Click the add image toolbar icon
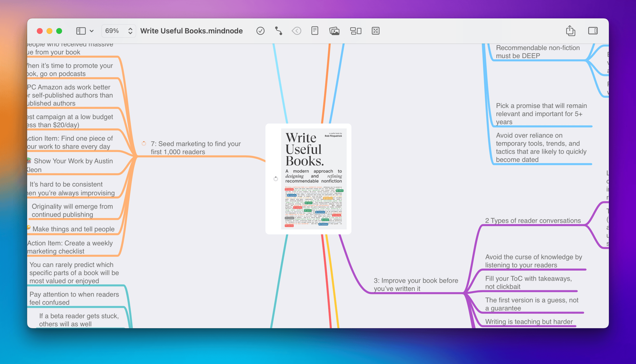Viewport: 636px width, 364px height. [334, 31]
